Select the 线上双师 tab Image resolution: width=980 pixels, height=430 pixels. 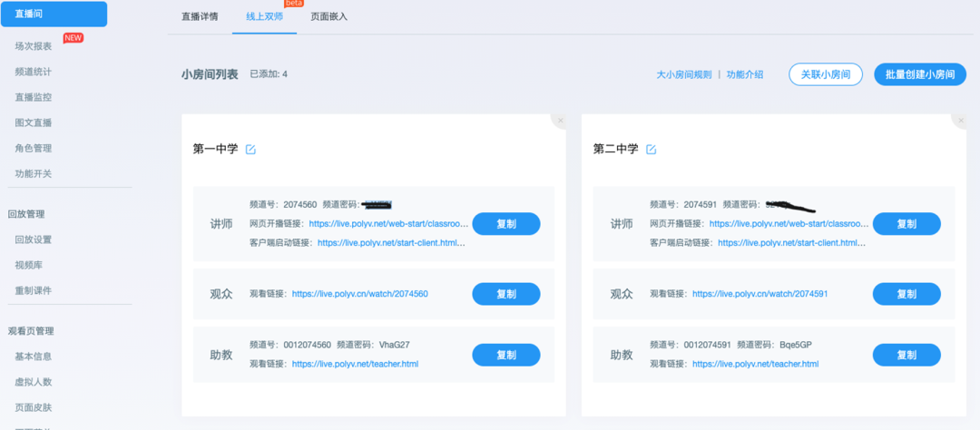pos(264,16)
